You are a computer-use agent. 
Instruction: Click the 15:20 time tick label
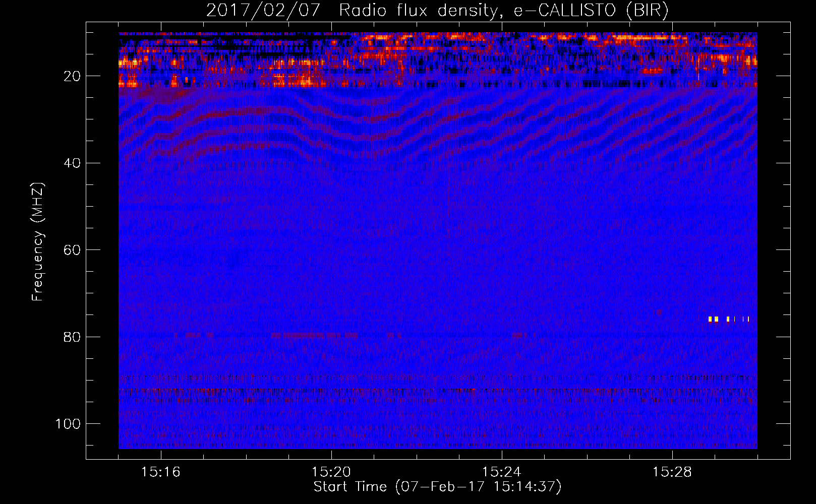click(x=331, y=472)
